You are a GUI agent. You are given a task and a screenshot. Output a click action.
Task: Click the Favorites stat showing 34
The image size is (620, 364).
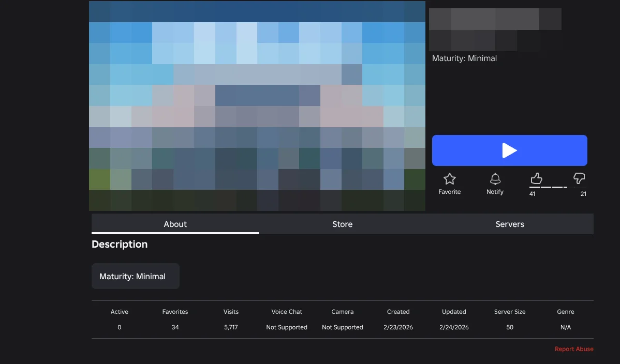pos(175,327)
